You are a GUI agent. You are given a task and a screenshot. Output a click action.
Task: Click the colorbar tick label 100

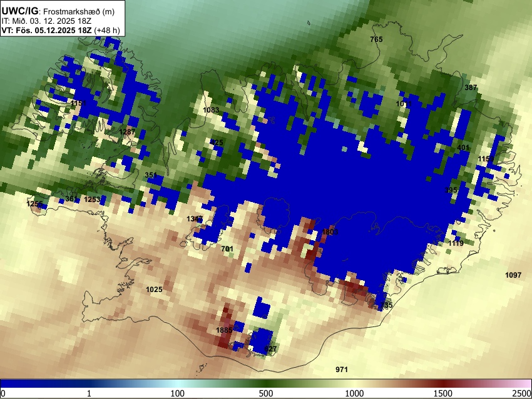click(x=178, y=393)
